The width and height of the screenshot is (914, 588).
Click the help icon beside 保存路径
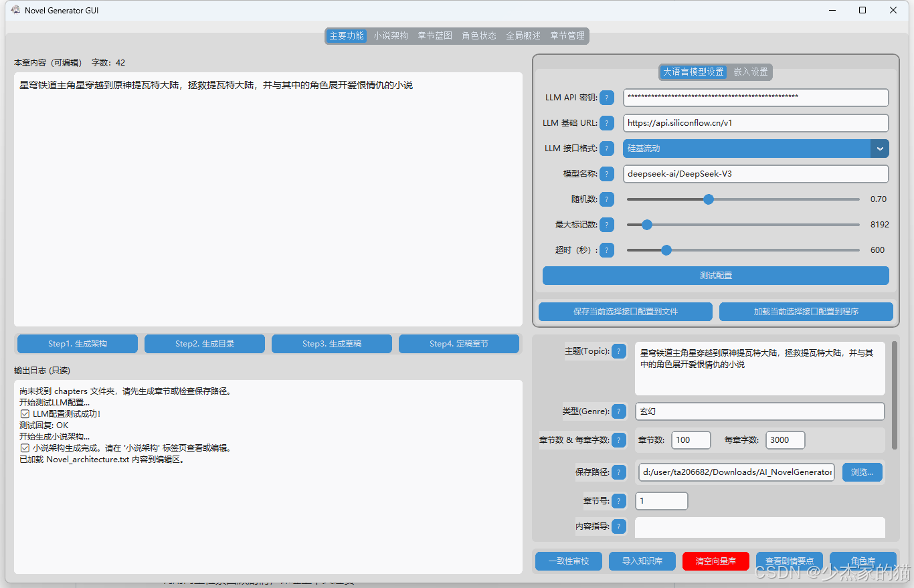619,472
